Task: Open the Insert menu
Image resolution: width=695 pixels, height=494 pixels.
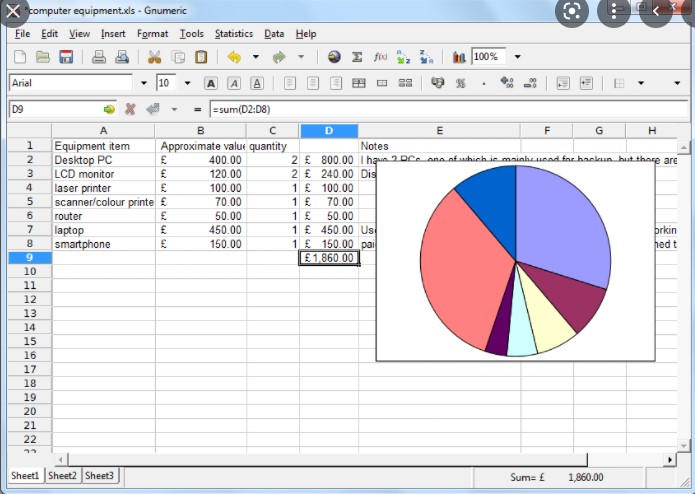Action: pos(113,34)
